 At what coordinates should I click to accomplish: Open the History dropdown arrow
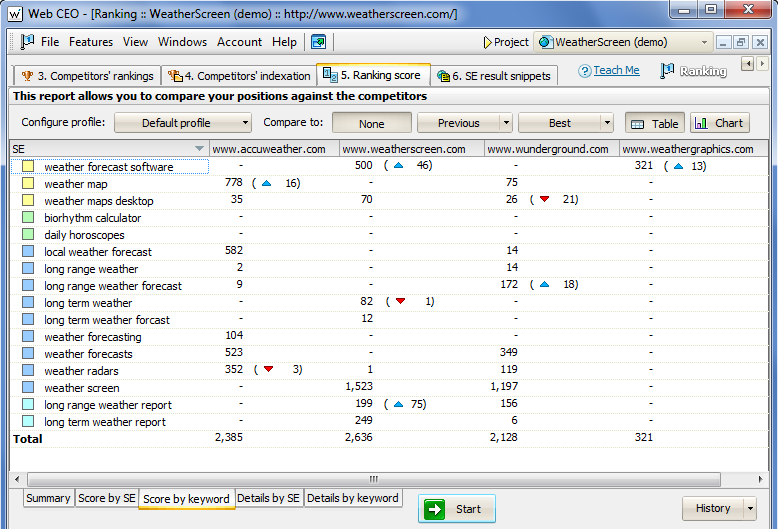pyautogui.click(x=750, y=509)
